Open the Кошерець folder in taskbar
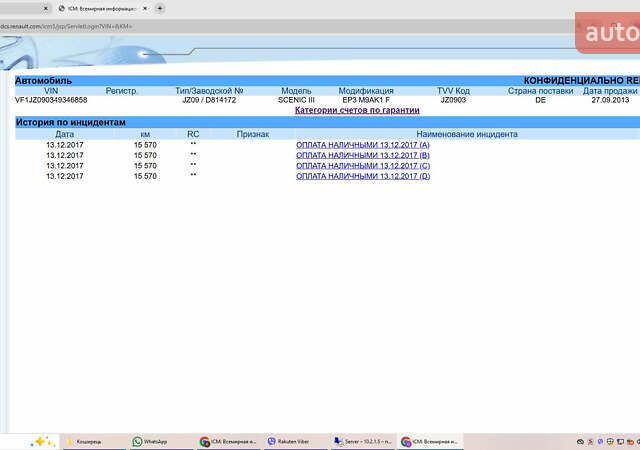Viewport: 640px width, 450px height. tap(89, 441)
